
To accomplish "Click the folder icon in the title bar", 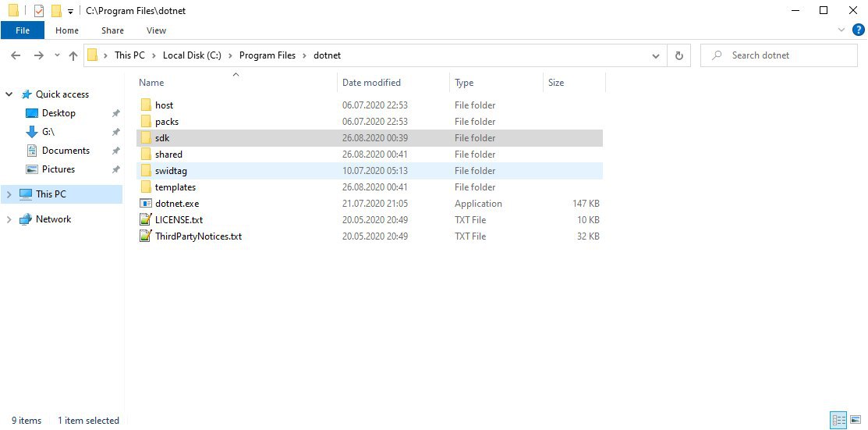I will (x=14, y=10).
